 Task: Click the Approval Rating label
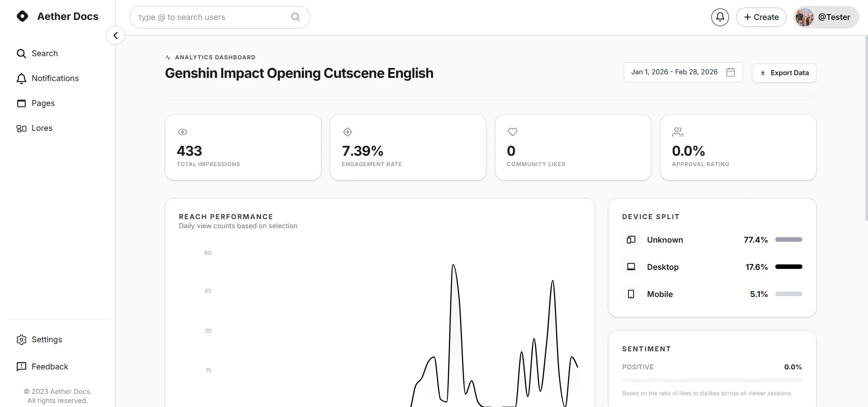click(701, 164)
